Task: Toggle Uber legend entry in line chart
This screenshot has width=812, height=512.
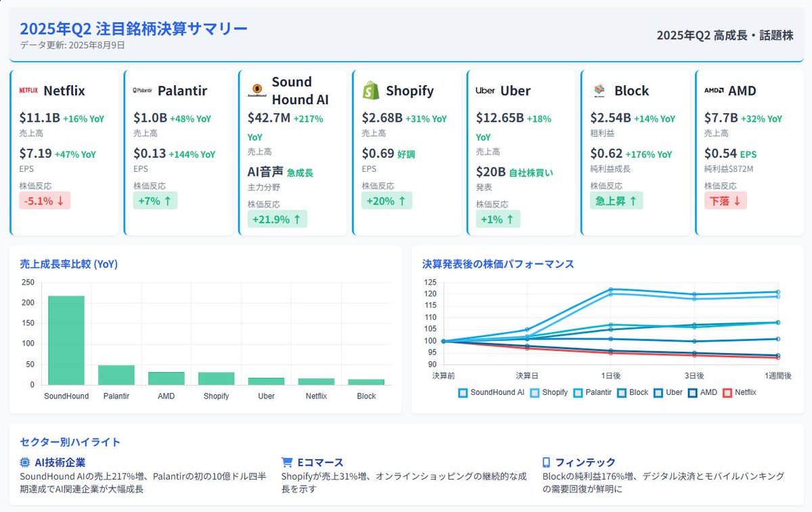Action: coord(669,392)
